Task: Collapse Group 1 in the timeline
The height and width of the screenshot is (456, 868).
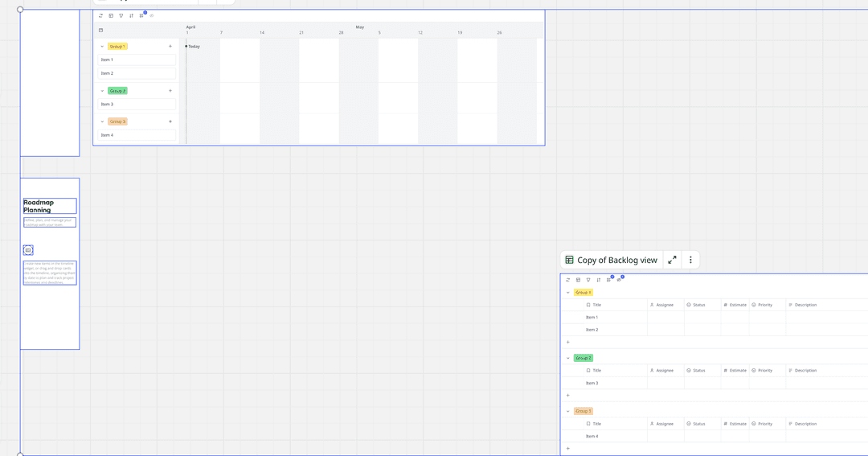Action: (102, 47)
